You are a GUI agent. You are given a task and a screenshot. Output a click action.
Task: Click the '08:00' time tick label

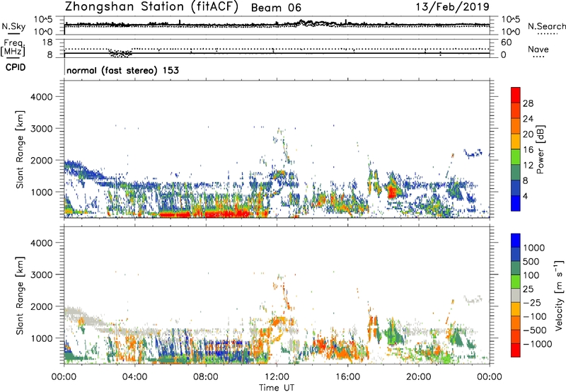click(206, 377)
